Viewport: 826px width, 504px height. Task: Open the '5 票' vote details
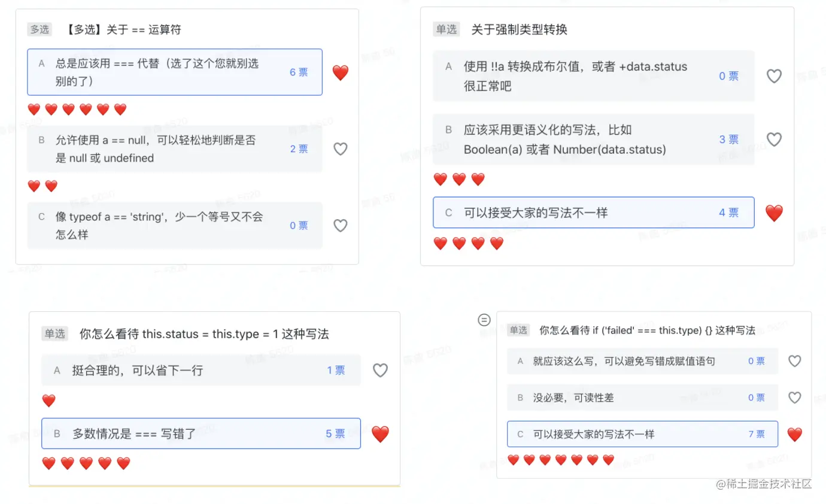click(x=335, y=434)
